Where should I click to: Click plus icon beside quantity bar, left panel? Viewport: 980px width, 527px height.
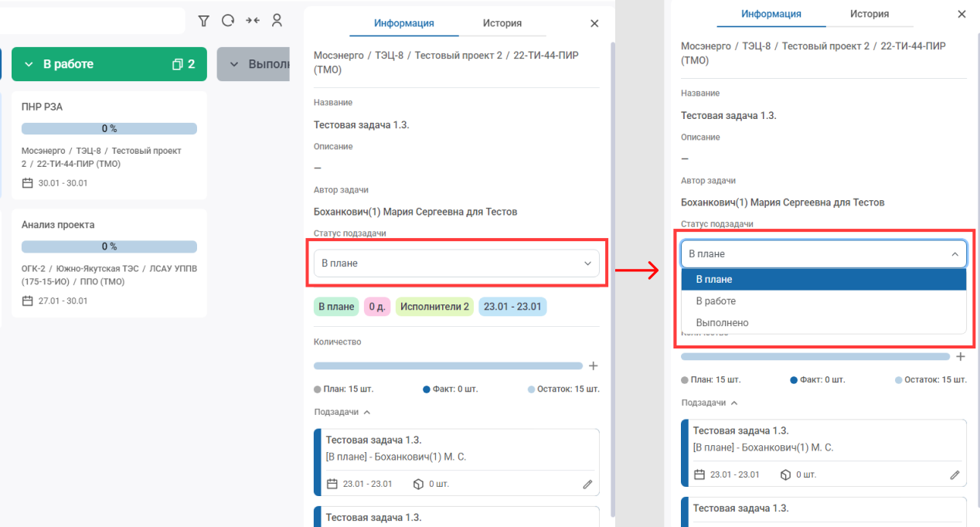[x=593, y=365]
